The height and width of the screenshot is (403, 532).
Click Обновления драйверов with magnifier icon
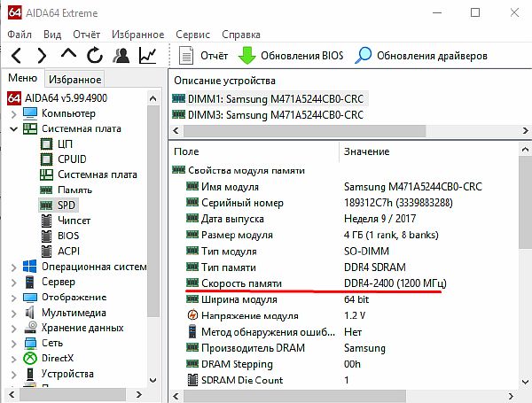[x=421, y=56]
